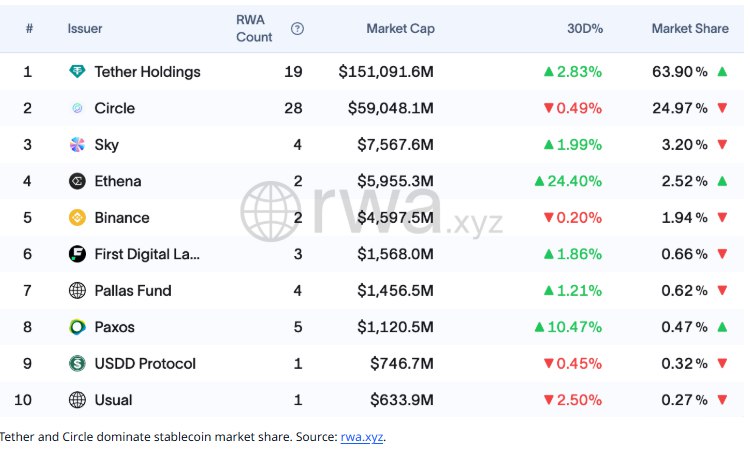Viewport: 750px width, 456px height.
Task: Click the $633.9M market cap value
Action: point(402,400)
